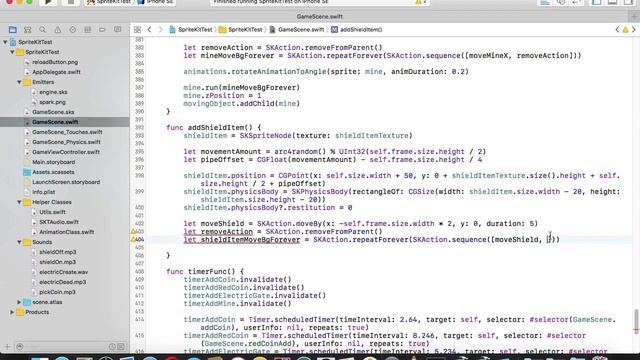
Task: Open GameScene_Touches.swift file
Action: click(x=67, y=132)
